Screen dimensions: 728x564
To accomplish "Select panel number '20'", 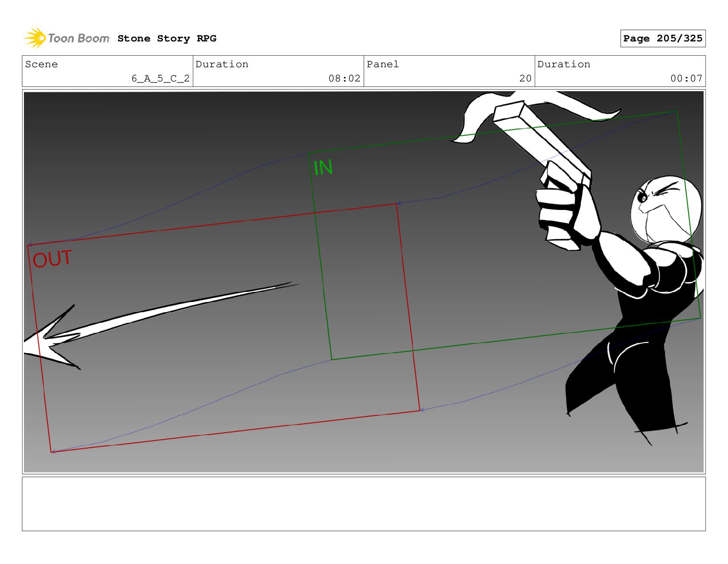I will (x=526, y=79).
